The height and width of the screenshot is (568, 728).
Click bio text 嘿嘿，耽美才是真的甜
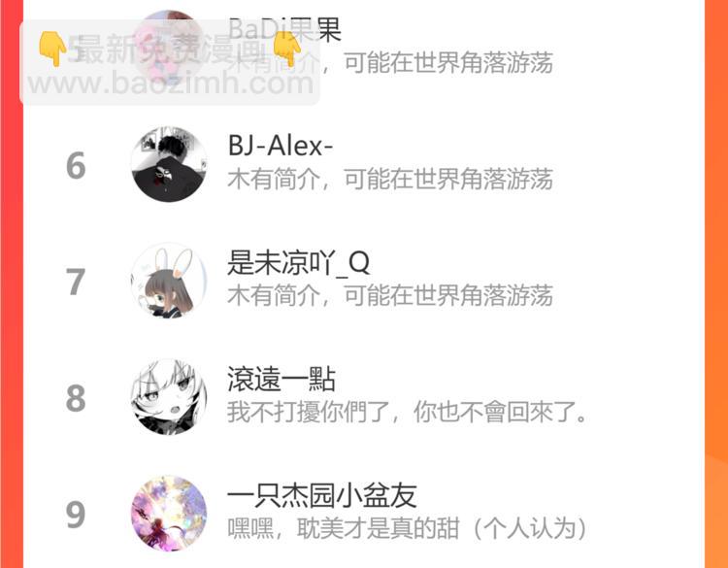[344, 528]
